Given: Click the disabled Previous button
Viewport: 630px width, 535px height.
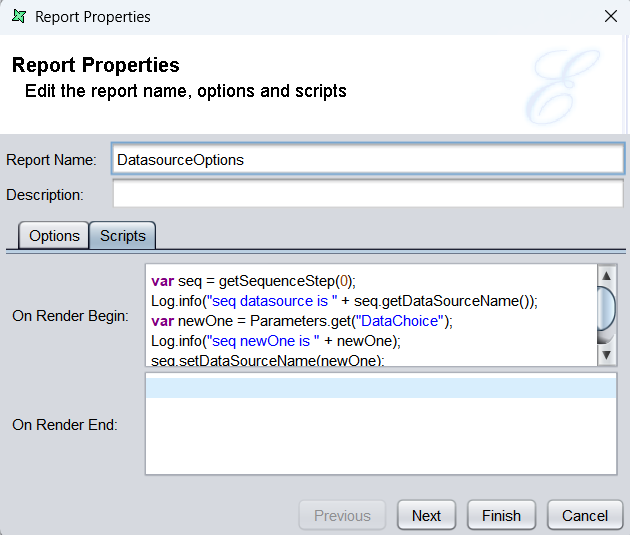Looking at the screenshot, I should 342,515.
